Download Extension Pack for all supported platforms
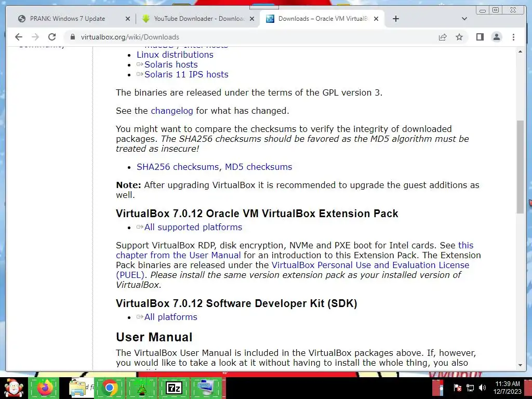Image resolution: width=532 pixels, height=399 pixels. pos(193,227)
